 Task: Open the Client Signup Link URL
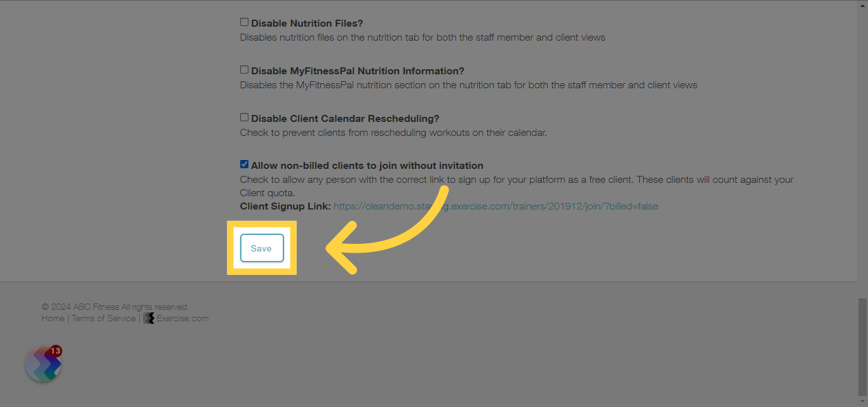tap(496, 206)
